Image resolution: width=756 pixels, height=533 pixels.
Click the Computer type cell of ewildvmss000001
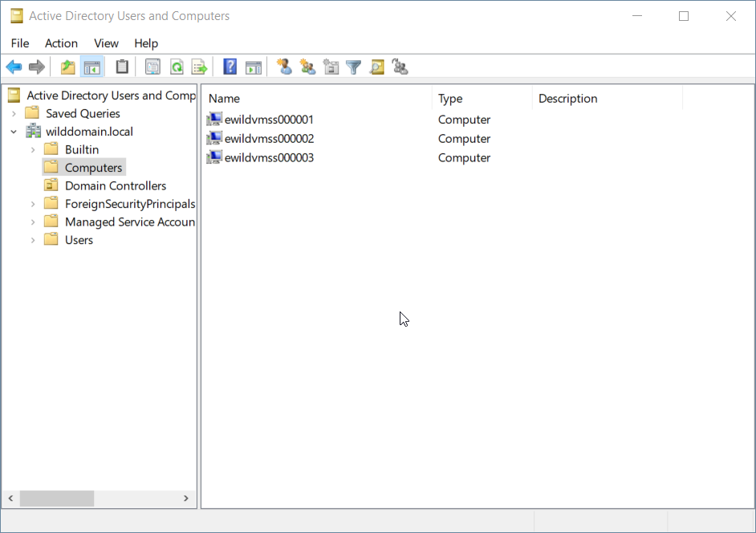(464, 119)
